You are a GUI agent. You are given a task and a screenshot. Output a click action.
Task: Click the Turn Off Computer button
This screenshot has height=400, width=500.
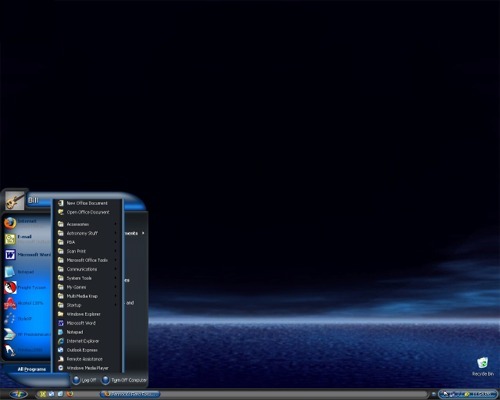click(124, 380)
